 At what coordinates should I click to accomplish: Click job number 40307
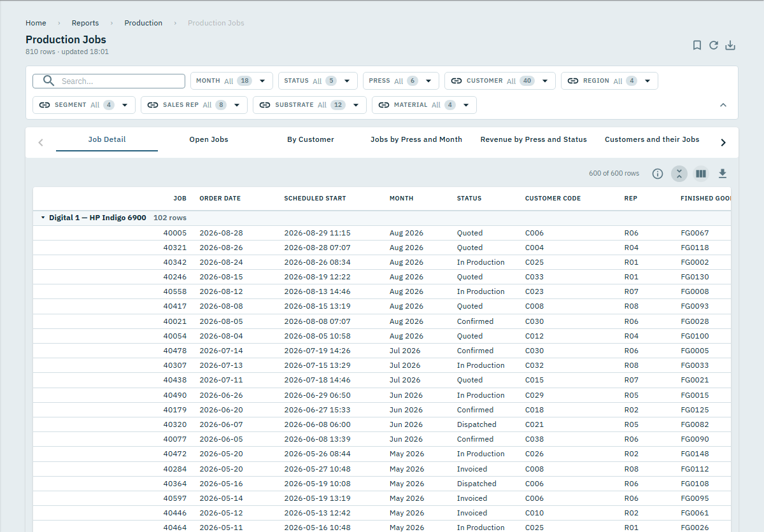coord(175,365)
